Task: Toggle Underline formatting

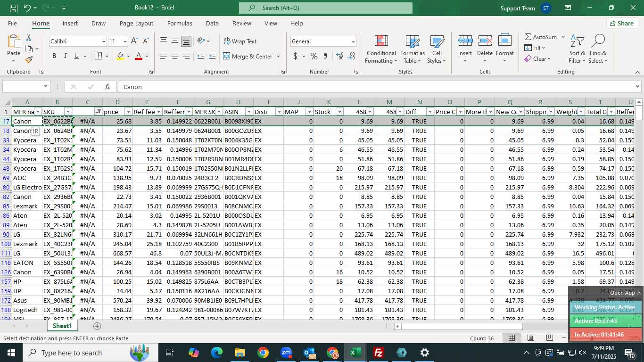Action: click(76, 56)
